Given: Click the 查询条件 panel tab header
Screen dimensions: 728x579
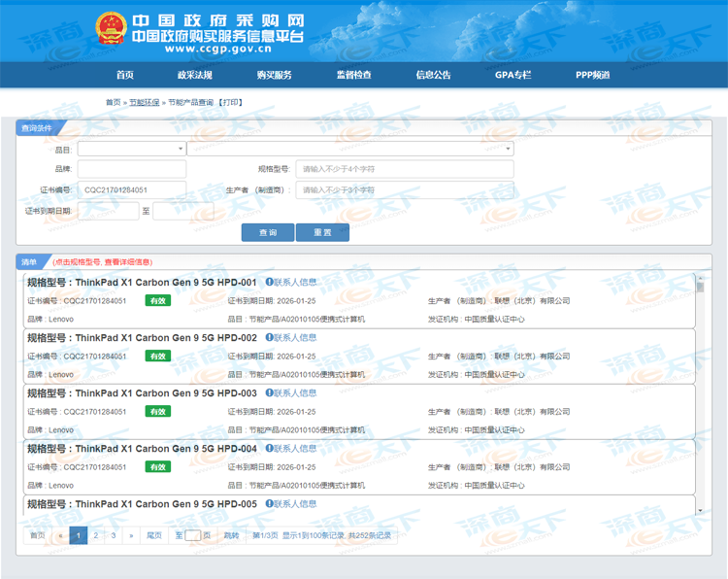Looking at the screenshot, I should 37,128.
